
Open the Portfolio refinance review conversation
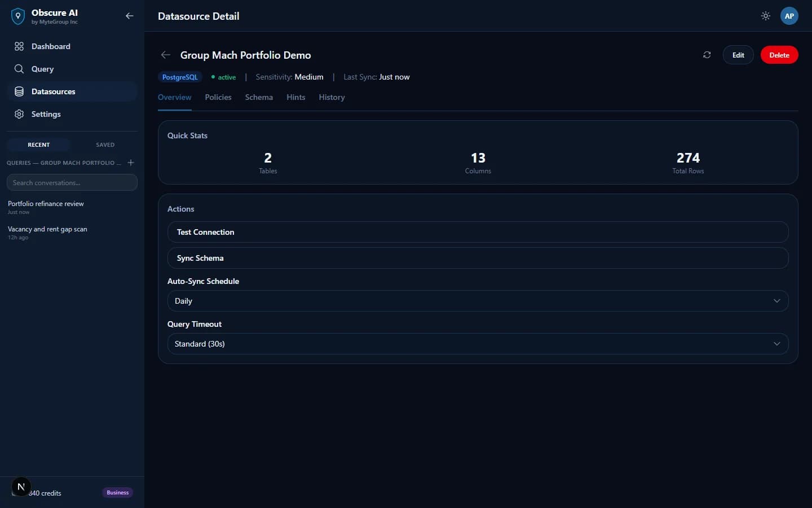pyautogui.click(x=72, y=207)
